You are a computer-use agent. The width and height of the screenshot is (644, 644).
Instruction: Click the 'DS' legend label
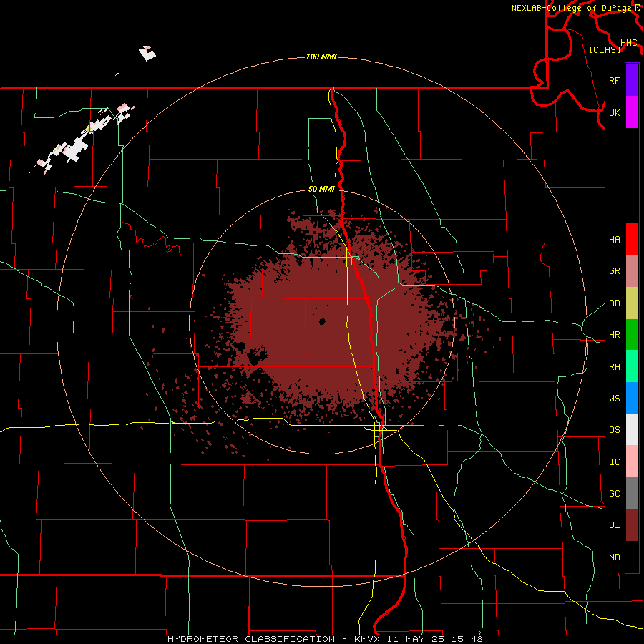pyautogui.click(x=614, y=430)
